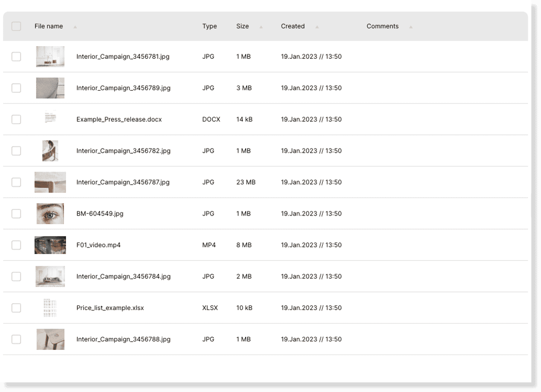The image size is (541, 392).
Task: Click the Type column header
Action: pos(209,26)
